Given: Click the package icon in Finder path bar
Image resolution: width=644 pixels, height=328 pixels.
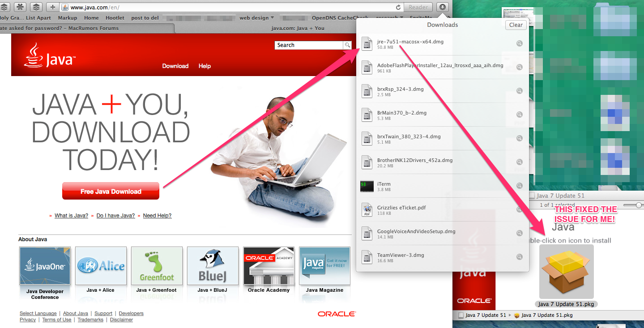Looking at the screenshot, I should pos(517,315).
